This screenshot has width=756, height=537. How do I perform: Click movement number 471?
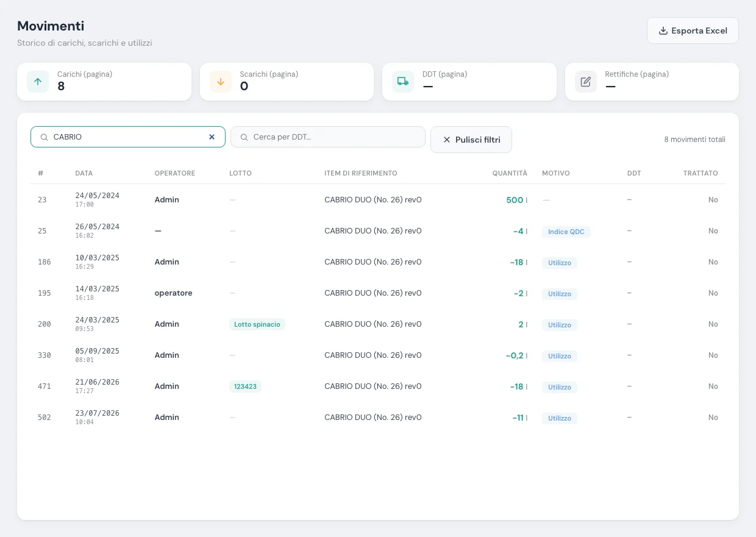coord(45,386)
